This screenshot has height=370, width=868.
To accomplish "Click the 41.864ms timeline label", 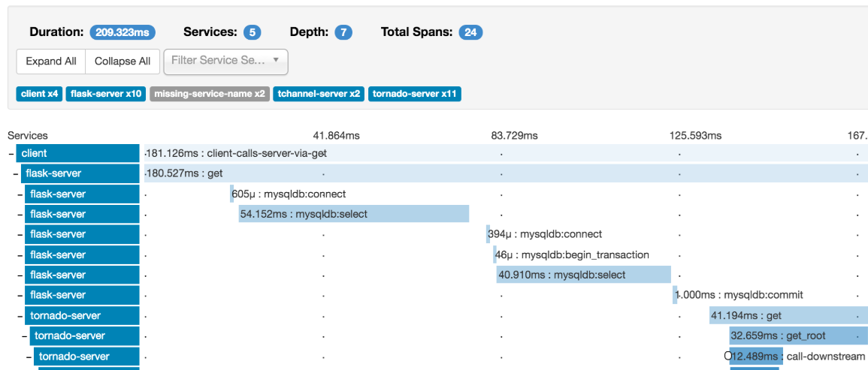I will pos(337,136).
